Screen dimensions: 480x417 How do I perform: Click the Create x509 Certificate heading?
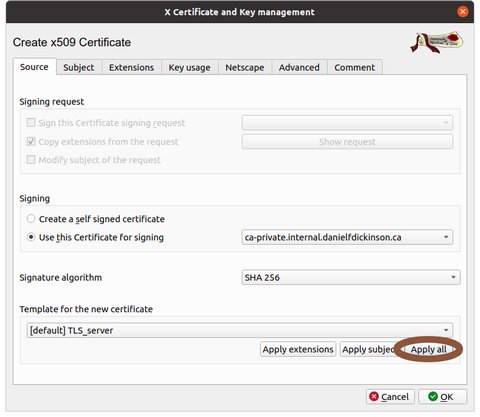72,42
